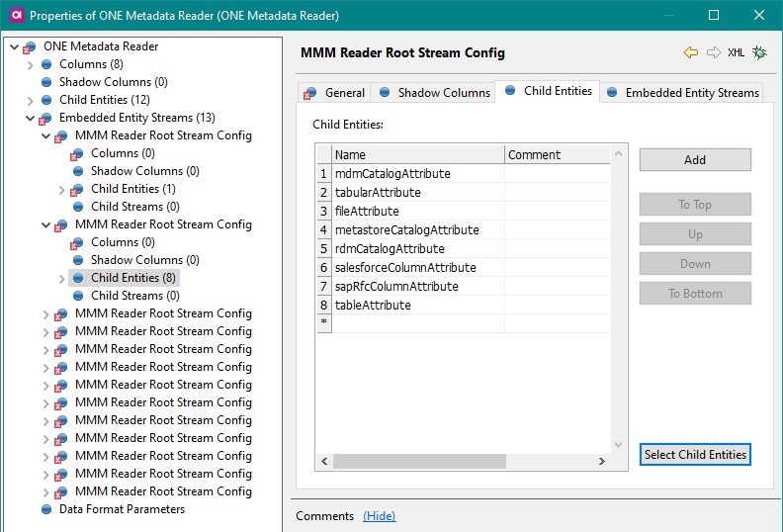Expand the Child Entities (8) node
The width and height of the screenshot is (783, 532).
coord(61,279)
